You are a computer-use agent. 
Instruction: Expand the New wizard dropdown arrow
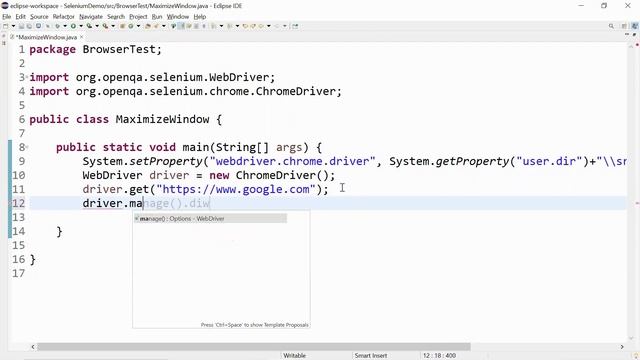[x=13, y=26]
